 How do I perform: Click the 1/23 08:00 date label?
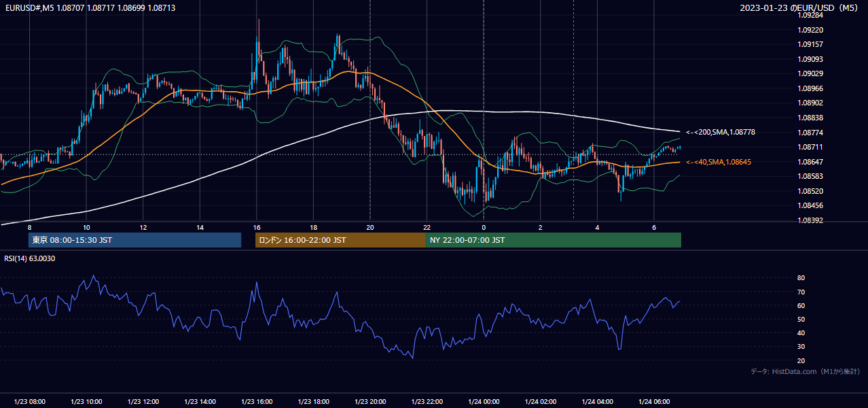29,402
